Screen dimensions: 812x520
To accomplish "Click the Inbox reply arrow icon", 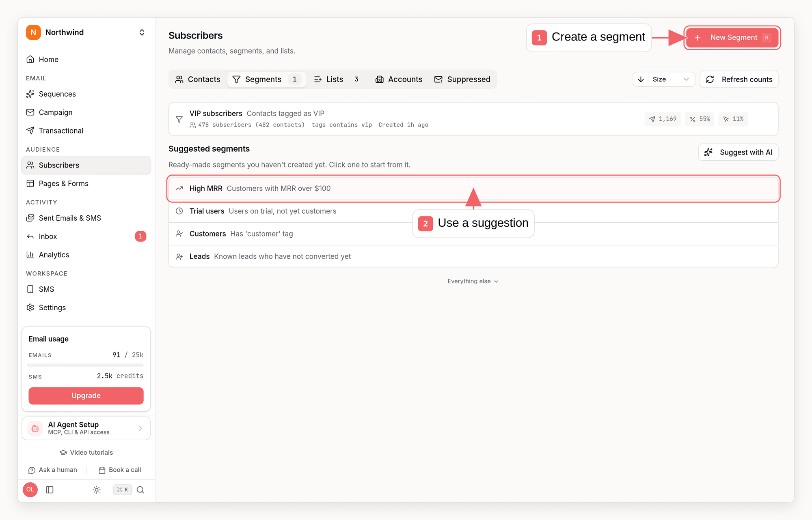I will tap(30, 236).
